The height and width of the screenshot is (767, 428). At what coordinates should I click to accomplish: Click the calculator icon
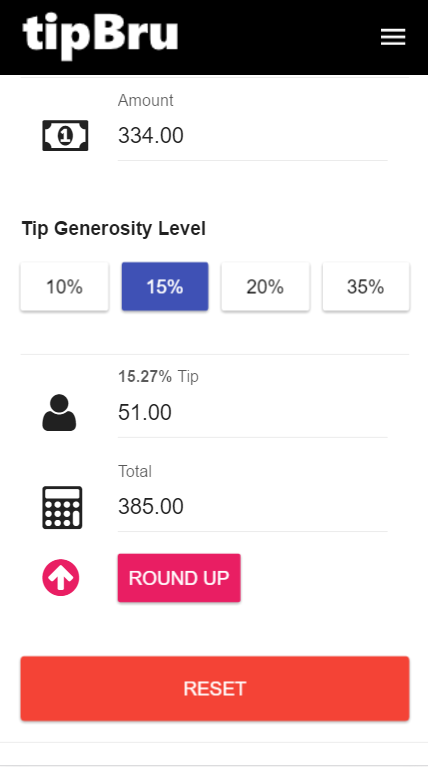62,507
